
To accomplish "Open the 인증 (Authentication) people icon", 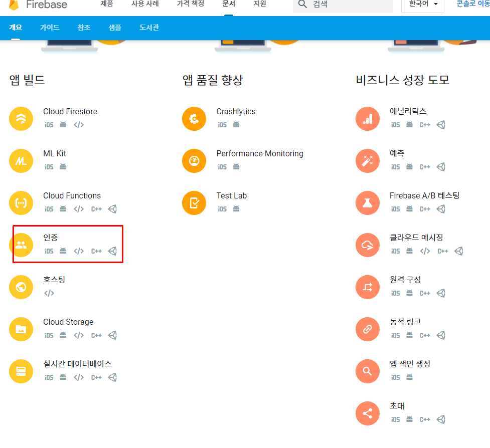I will (x=21, y=245).
